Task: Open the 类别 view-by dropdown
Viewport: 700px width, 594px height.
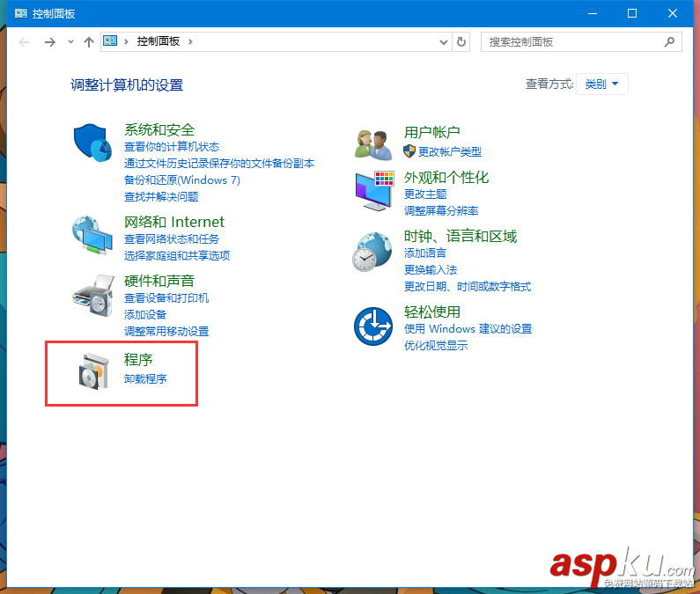Action: (x=601, y=84)
